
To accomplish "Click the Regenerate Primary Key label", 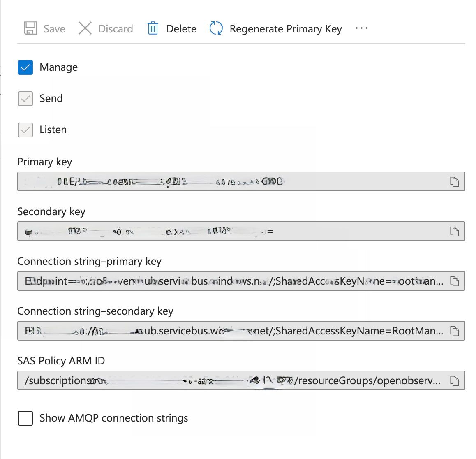I will pyautogui.click(x=286, y=29).
